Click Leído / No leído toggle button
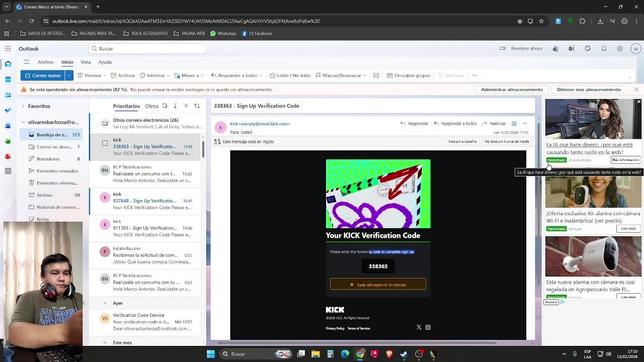The width and height of the screenshot is (644, 362). tap(290, 75)
